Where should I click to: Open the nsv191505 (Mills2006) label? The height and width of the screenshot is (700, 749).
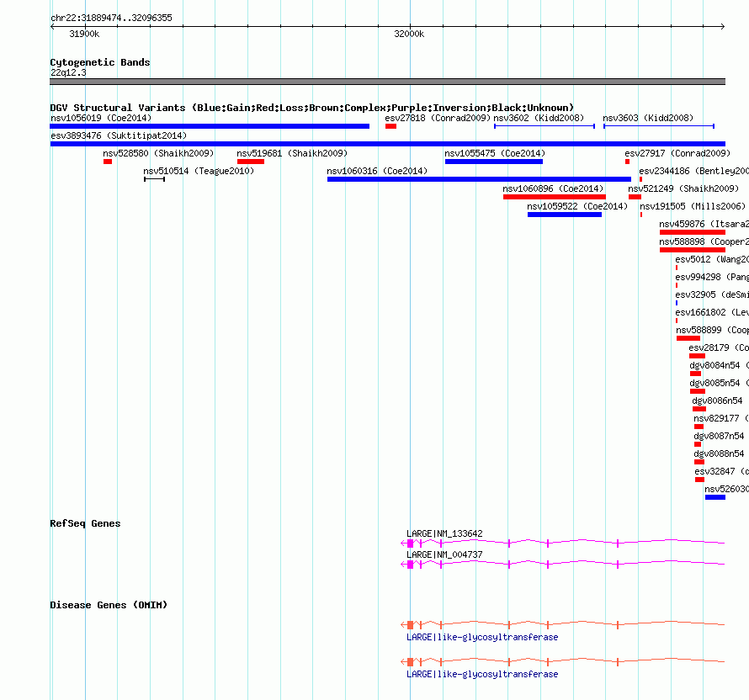click(693, 206)
